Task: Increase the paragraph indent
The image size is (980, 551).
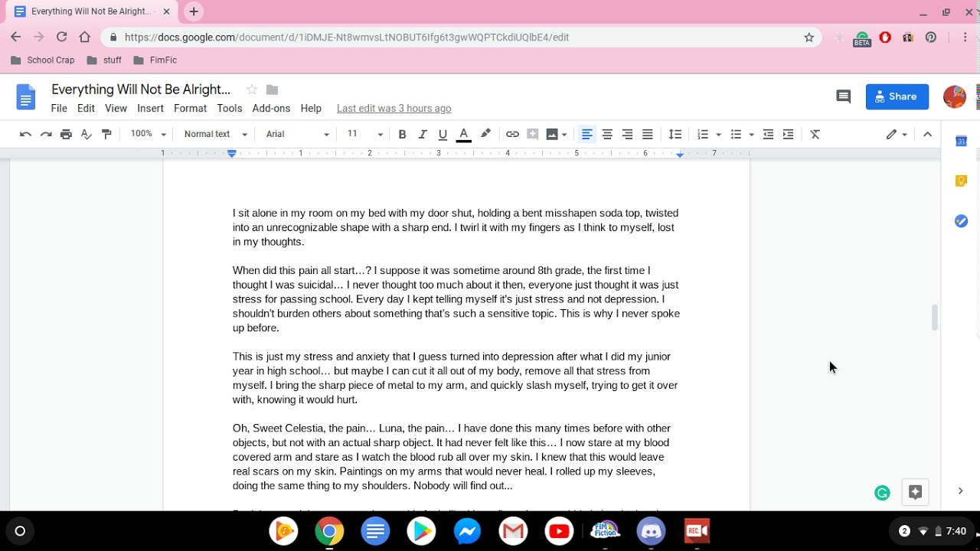Action: coord(789,134)
